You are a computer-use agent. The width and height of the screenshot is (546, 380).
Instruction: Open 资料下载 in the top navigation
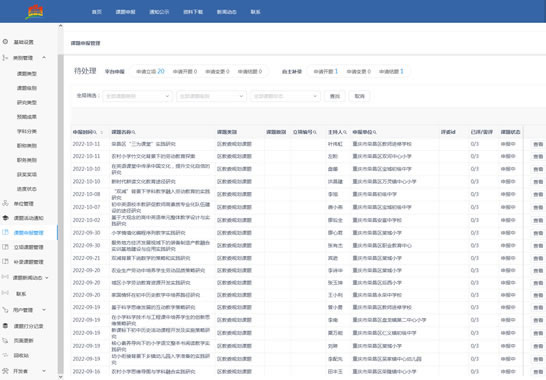point(193,12)
